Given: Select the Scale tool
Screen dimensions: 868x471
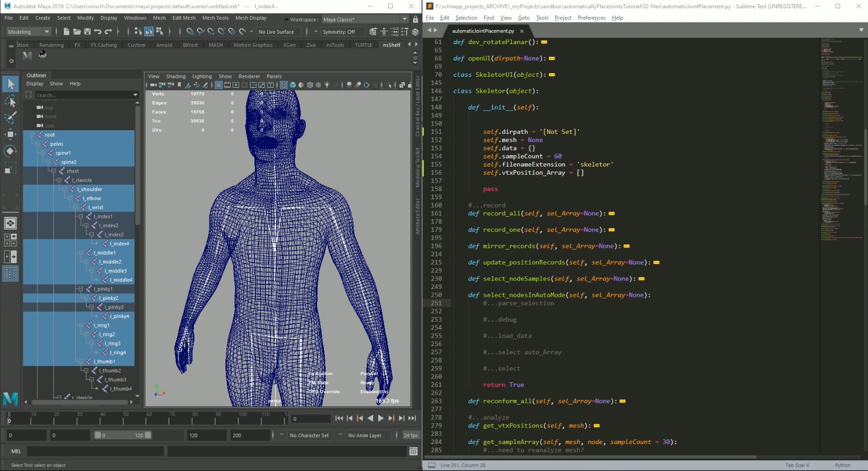Looking at the screenshot, I should pyautogui.click(x=11, y=167).
